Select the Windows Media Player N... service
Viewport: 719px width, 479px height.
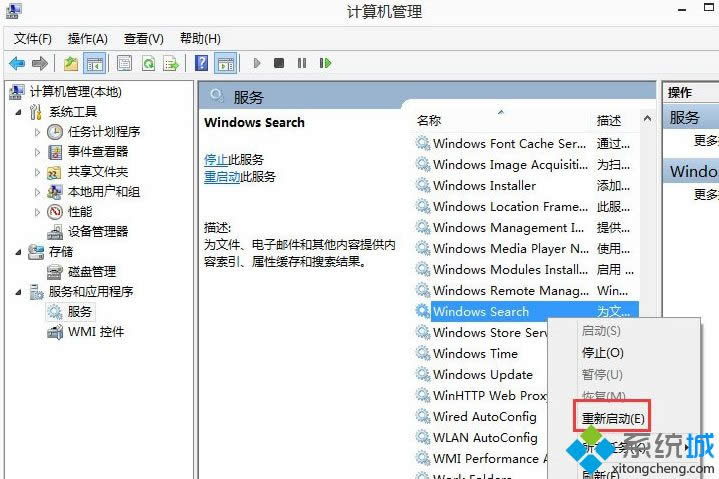[x=510, y=248]
